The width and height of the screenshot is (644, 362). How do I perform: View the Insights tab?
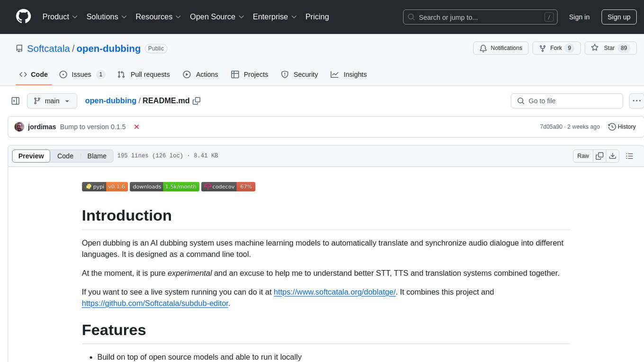[x=349, y=74]
